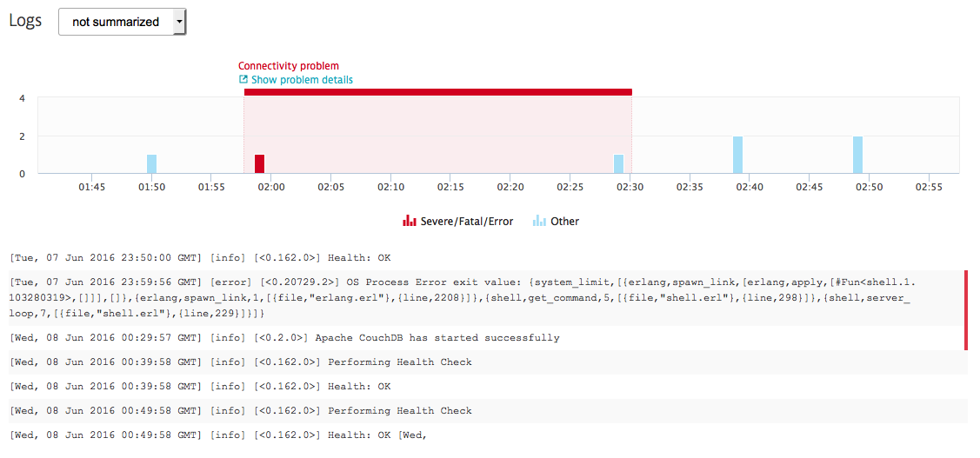The width and height of the screenshot is (980, 458).
Task: Select the OS Process Error log entry
Action: [488, 298]
